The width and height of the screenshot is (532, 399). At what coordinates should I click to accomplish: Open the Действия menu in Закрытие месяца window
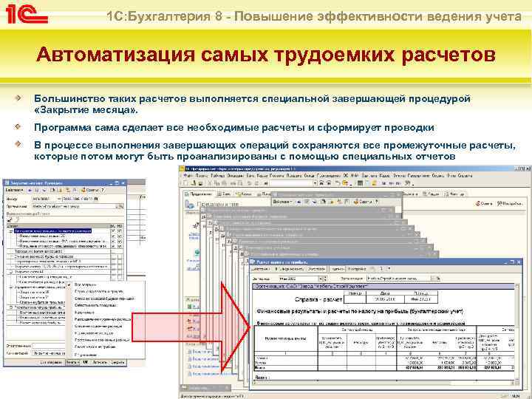point(14,190)
